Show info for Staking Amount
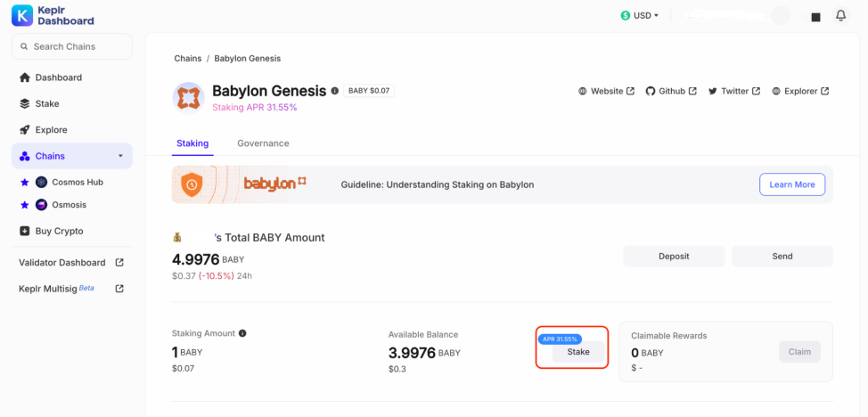 242,333
